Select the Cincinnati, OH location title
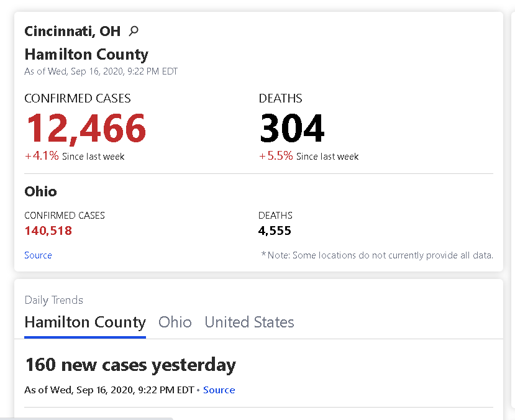 pyautogui.click(x=72, y=31)
